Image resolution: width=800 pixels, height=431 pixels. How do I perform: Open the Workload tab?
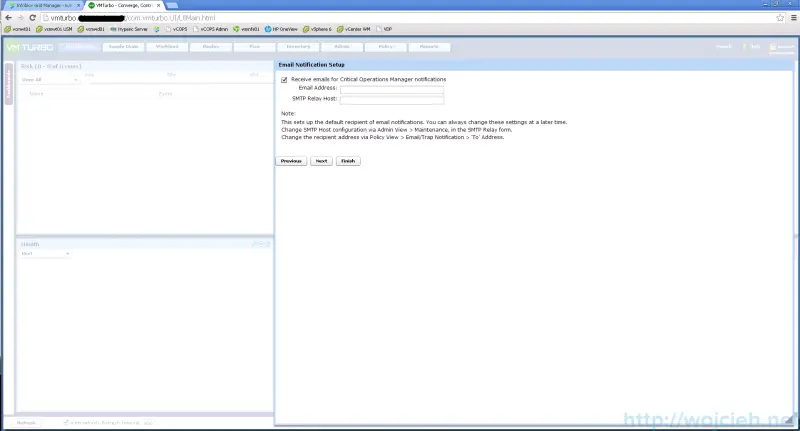[x=167, y=47]
